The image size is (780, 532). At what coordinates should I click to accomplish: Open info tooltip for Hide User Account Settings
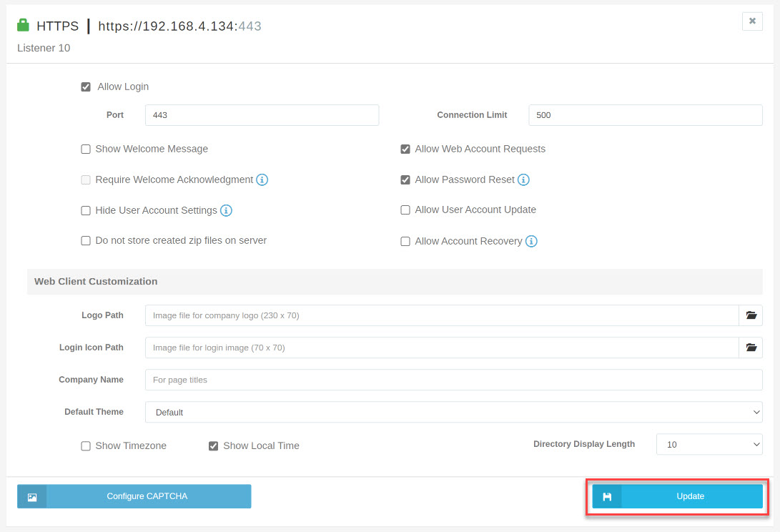tap(227, 210)
